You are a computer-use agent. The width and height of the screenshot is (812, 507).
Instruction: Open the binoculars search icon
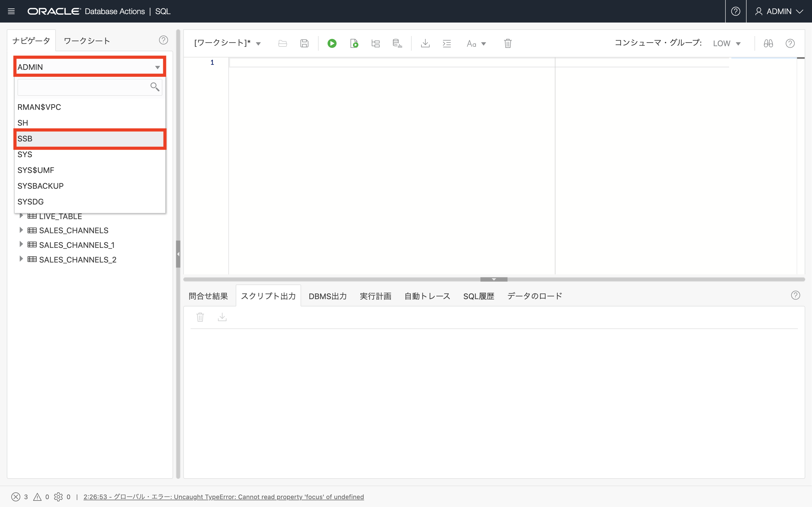768,43
